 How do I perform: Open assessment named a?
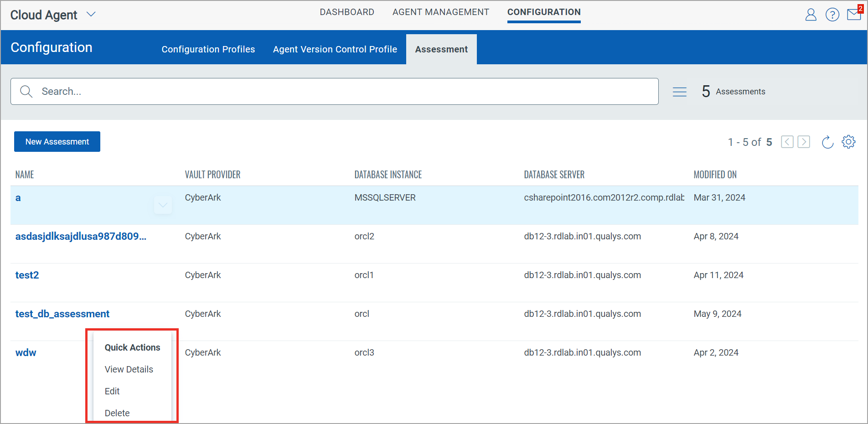18,198
